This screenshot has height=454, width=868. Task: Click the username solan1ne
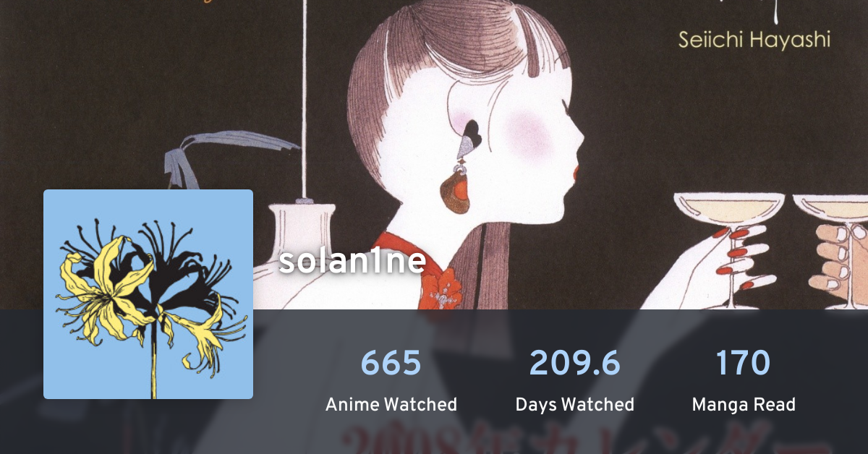point(352,261)
